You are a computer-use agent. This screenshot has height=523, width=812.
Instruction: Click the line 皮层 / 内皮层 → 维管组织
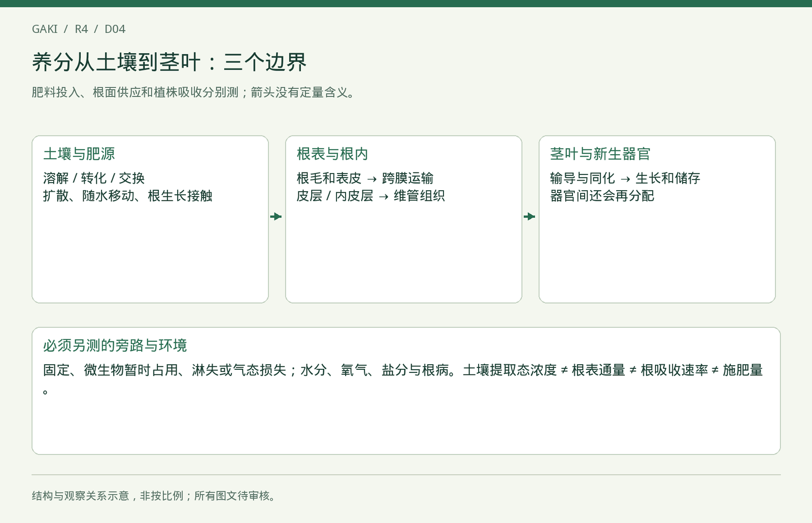point(371,196)
